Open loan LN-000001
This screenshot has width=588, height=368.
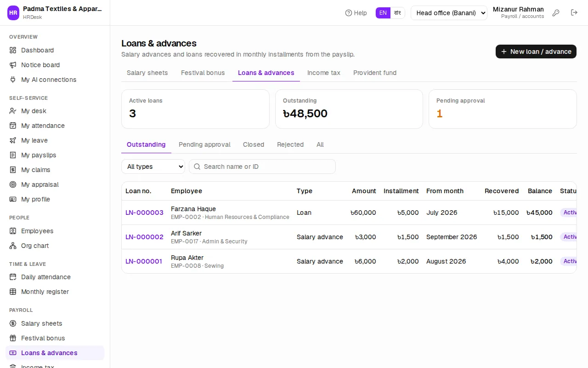(x=144, y=261)
